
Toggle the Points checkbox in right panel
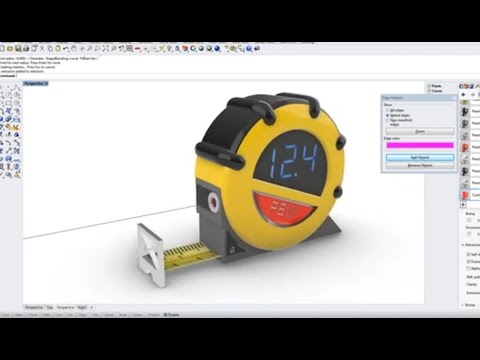(x=429, y=86)
